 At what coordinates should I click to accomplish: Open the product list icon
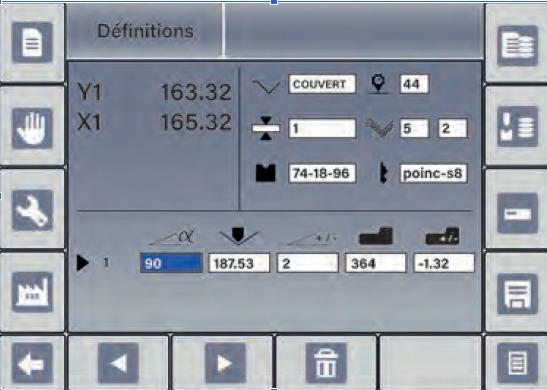click(x=517, y=46)
